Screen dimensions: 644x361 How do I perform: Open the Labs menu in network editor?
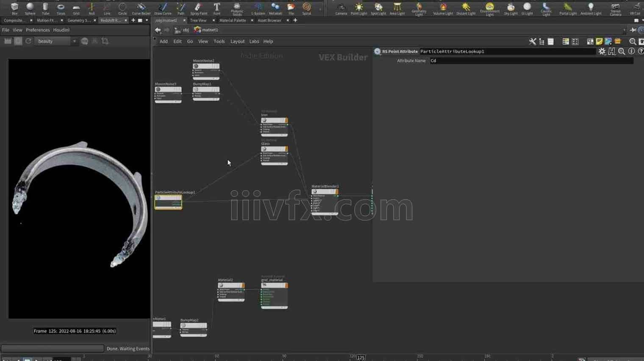[254, 41]
